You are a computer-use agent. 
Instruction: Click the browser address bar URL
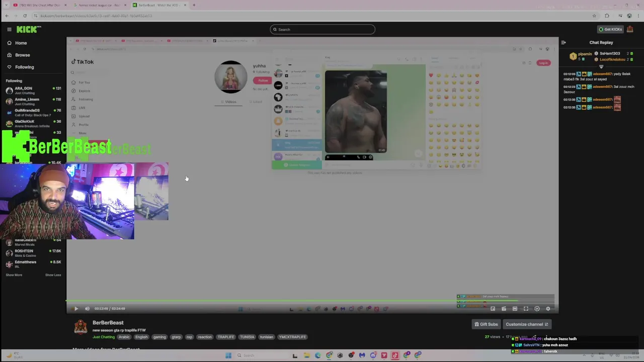pos(96,16)
